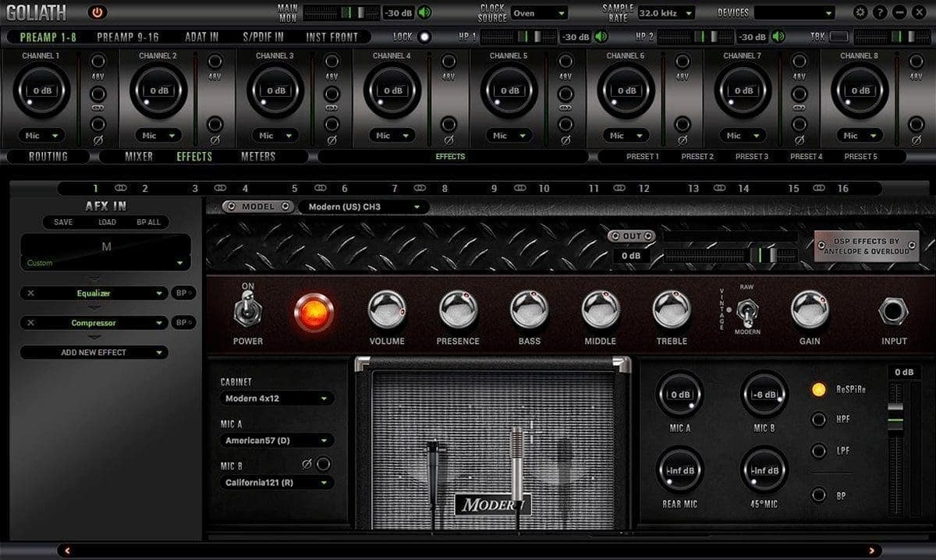
Task: Select PRESET 3 button
Action: pyautogui.click(x=752, y=157)
